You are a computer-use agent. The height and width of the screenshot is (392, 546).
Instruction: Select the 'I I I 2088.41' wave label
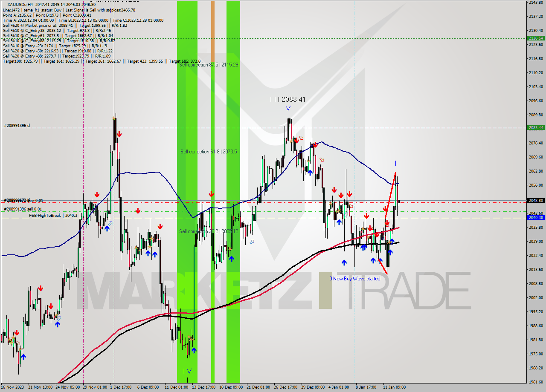[288, 99]
